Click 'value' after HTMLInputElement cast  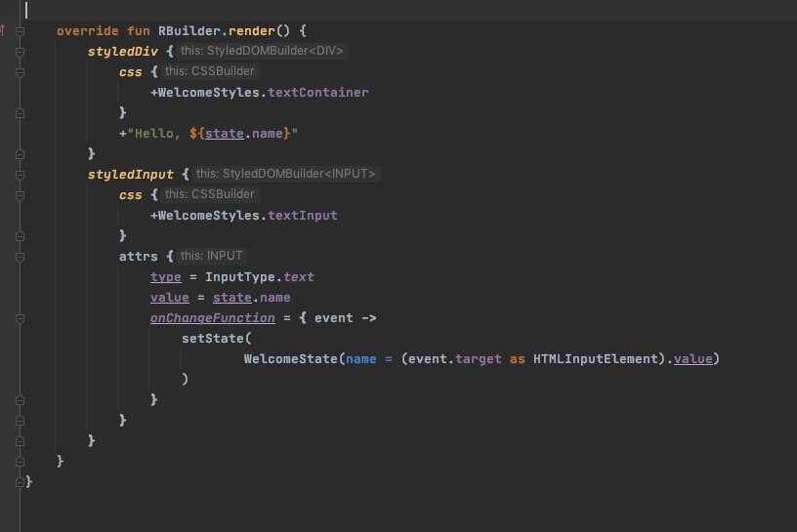coord(692,359)
